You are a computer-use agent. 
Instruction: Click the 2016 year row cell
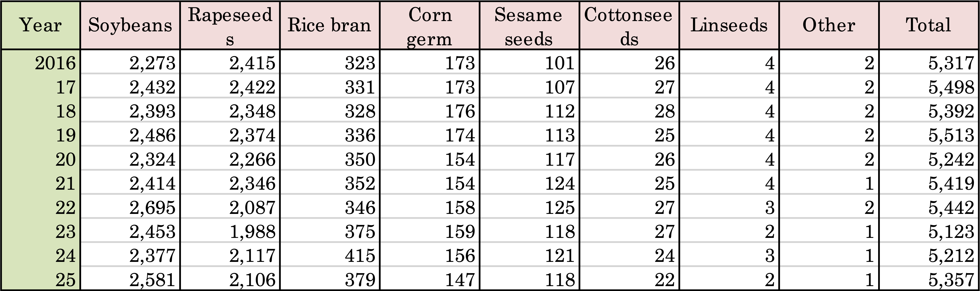tap(56, 63)
